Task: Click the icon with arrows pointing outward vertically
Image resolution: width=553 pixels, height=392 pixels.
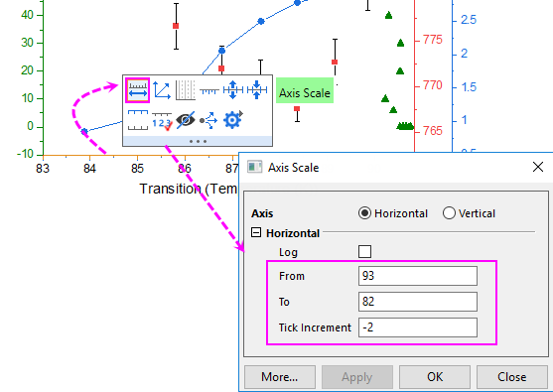Action: (232, 90)
